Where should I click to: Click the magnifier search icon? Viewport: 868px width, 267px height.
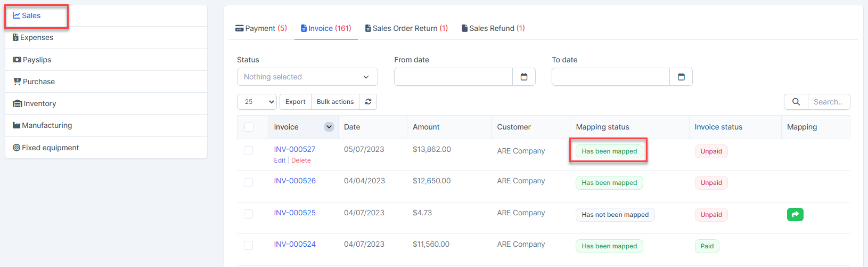[796, 102]
